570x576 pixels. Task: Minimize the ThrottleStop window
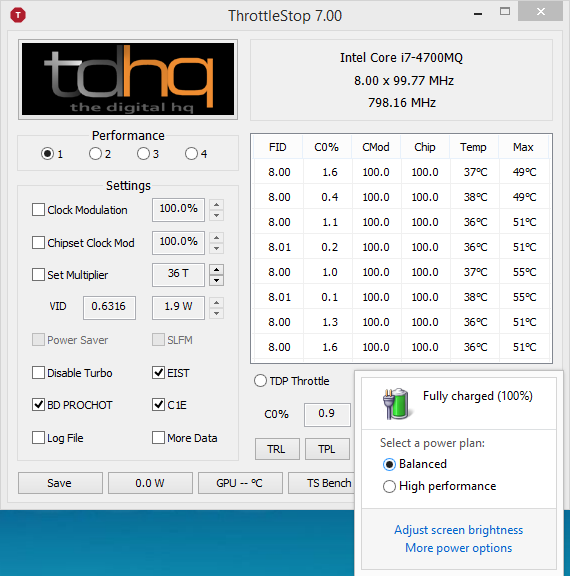[x=478, y=14]
